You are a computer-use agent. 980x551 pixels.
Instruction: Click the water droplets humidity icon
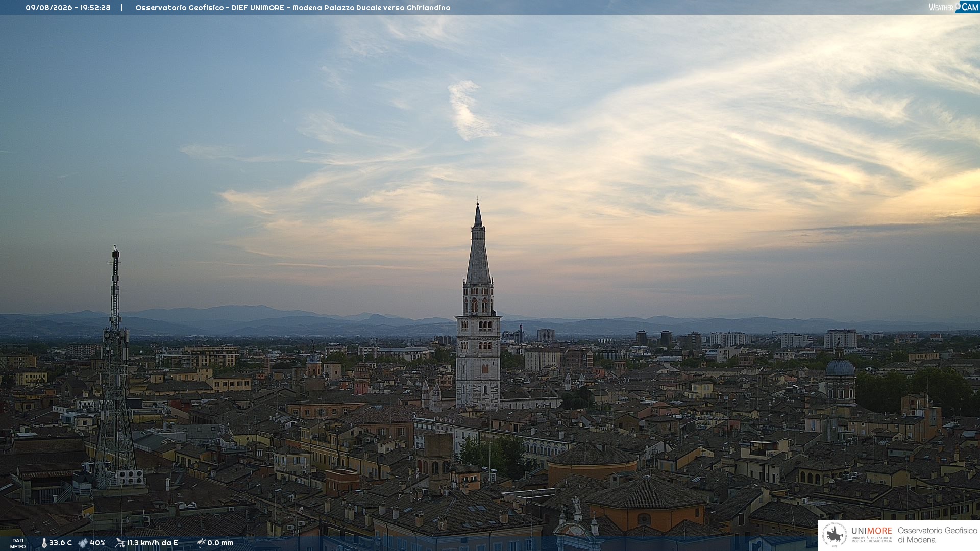[83, 543]
